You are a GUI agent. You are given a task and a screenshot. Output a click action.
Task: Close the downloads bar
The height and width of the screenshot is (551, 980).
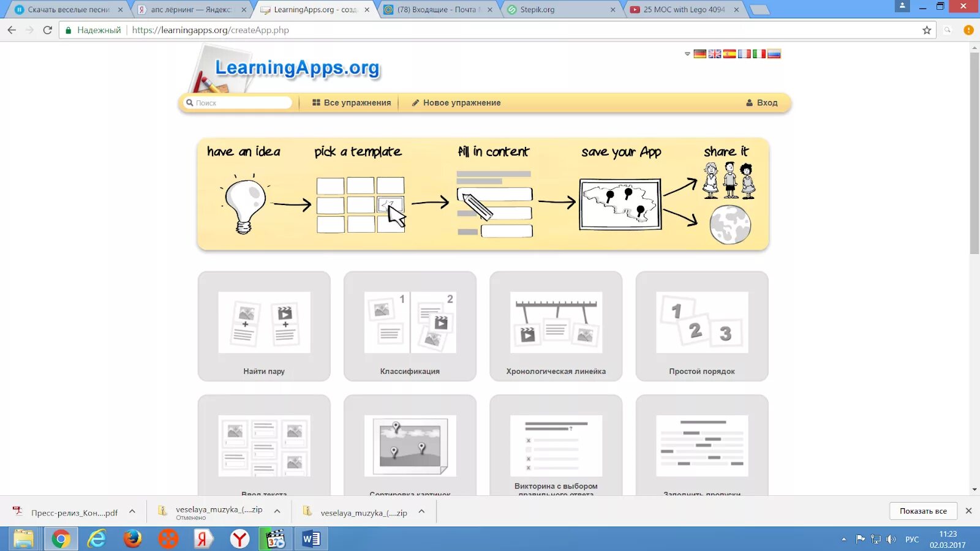point(968,511)
